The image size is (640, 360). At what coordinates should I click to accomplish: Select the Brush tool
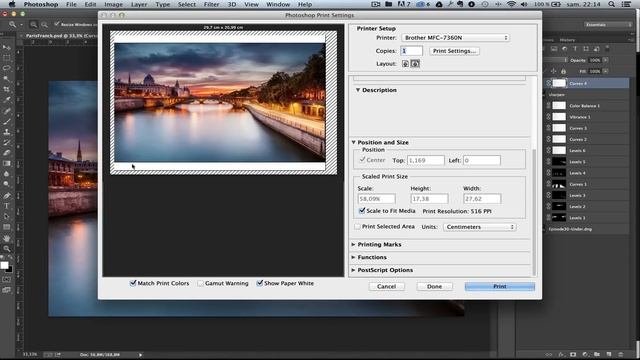click(x=7, y=122)
